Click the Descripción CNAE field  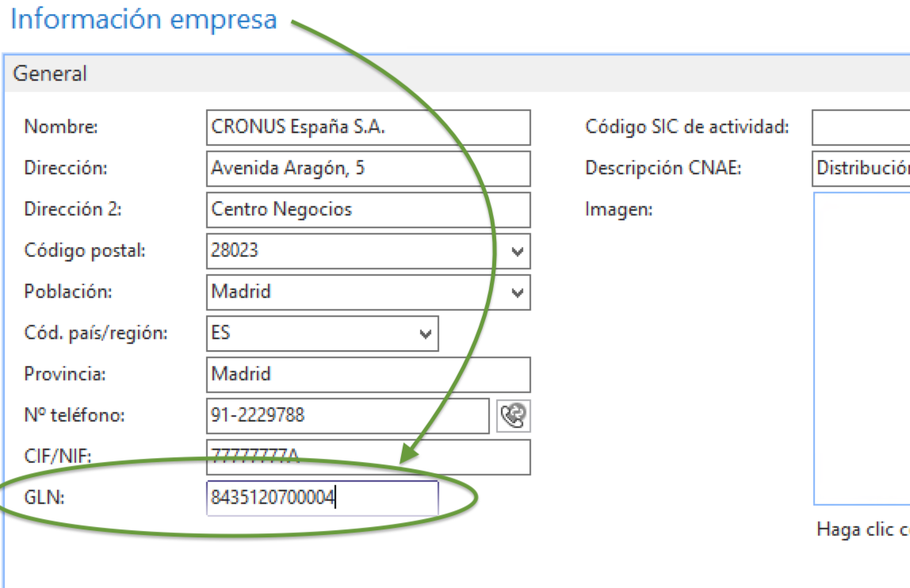coord(861,169)
